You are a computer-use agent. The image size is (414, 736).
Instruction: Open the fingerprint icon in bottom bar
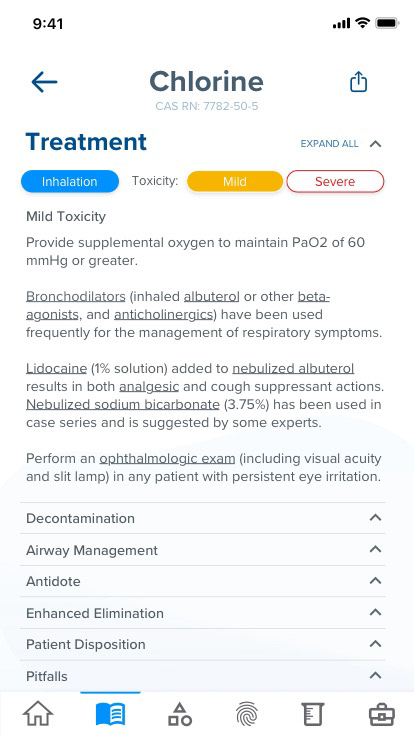click(247, 714)
